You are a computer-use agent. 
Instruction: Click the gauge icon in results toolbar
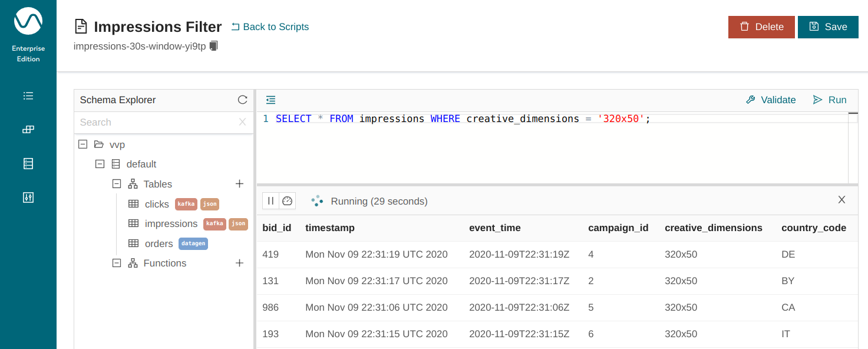tap(288, 201)
